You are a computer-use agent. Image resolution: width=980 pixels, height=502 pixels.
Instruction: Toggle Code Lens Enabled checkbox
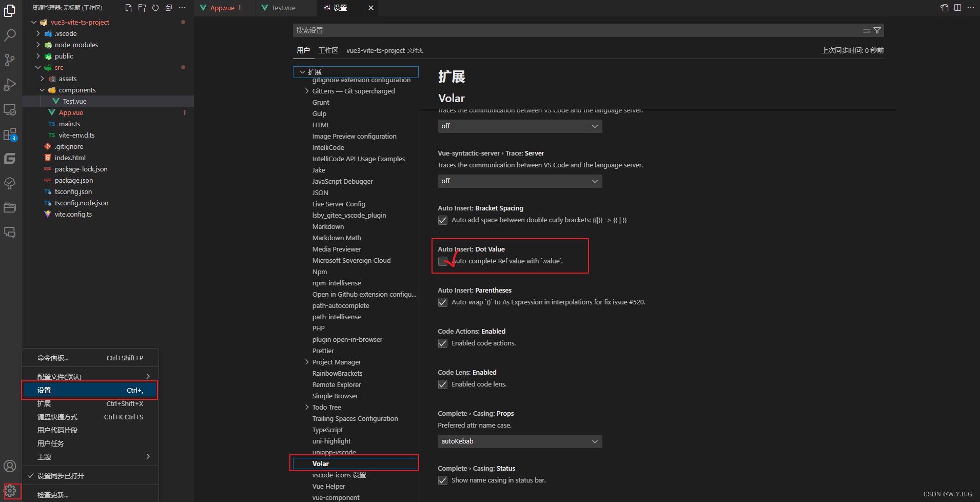coord(443,384)
